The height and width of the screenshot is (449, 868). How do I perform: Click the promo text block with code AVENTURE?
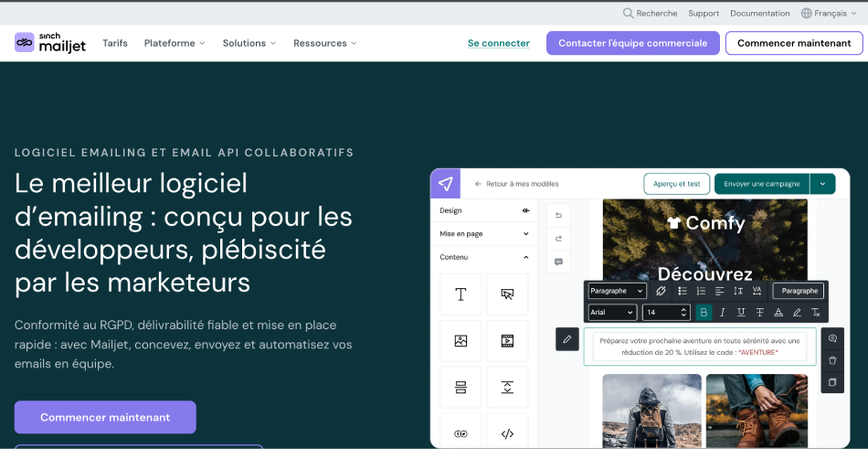(700, 347)
